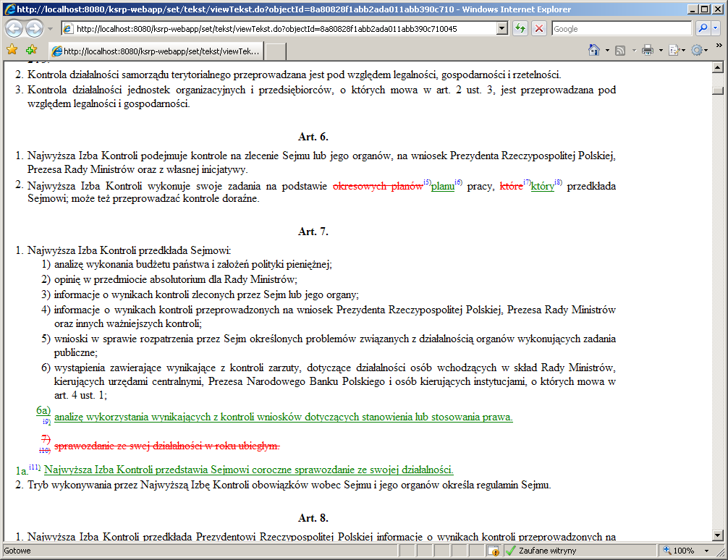This screenshot has width=728, height=560.
Task: Expand the Home button dropdown arrow
Action: (x=607, y=50)
